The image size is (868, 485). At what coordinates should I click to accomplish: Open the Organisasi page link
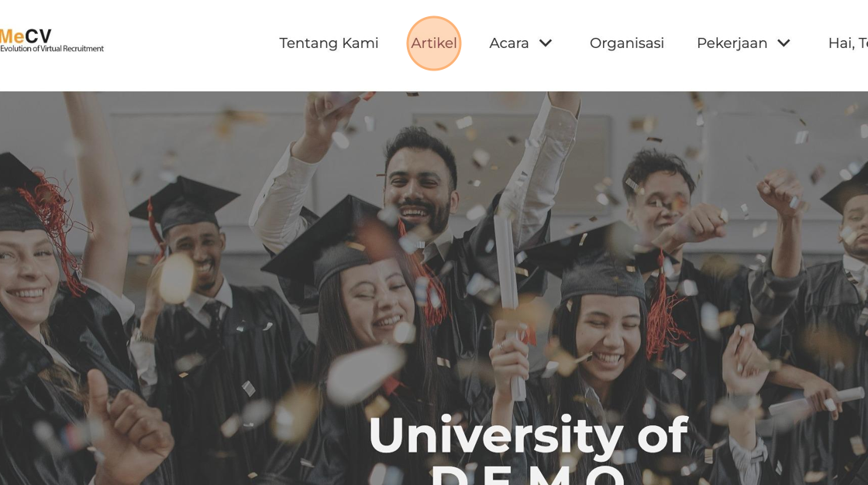coord(627,43)
